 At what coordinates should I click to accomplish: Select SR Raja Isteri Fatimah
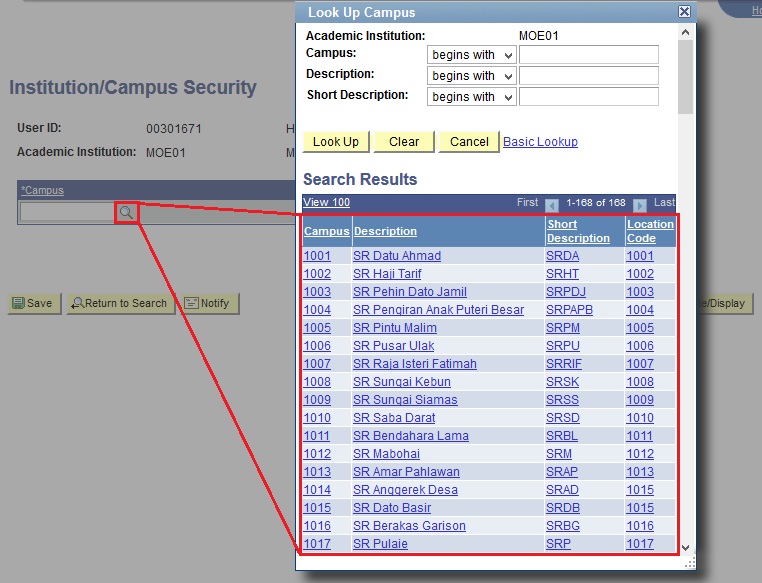point(415,364)
